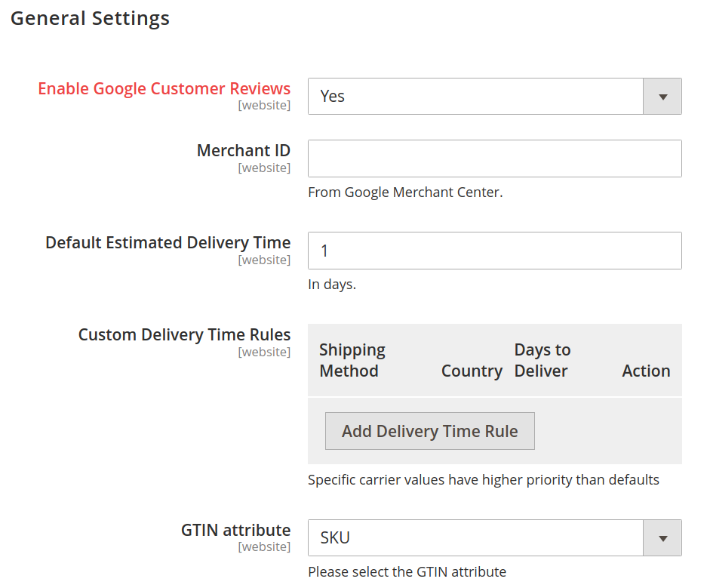Viewport: 710px width, 588px height.
Task: Click the Action column header
Action: pos(646,371)
